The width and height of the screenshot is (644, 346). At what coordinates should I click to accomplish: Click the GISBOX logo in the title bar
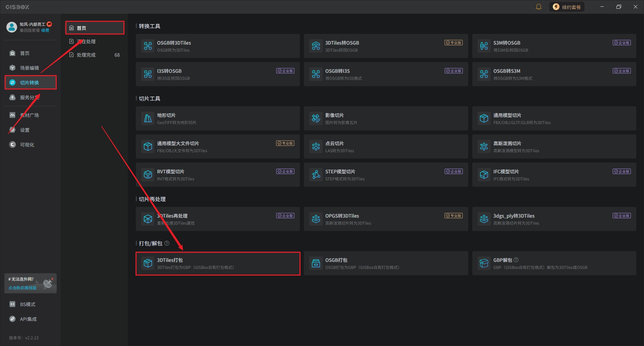[x=17, y=7]
